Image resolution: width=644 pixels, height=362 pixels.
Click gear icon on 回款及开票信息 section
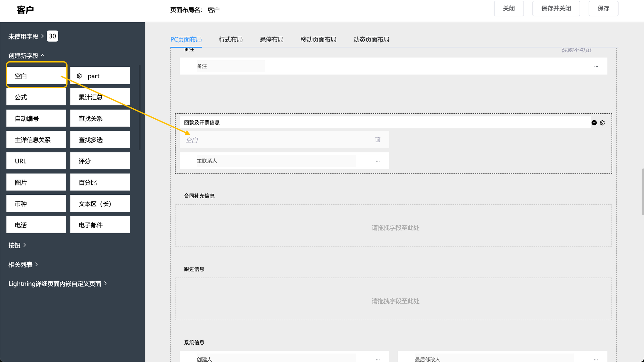[602, 123]
